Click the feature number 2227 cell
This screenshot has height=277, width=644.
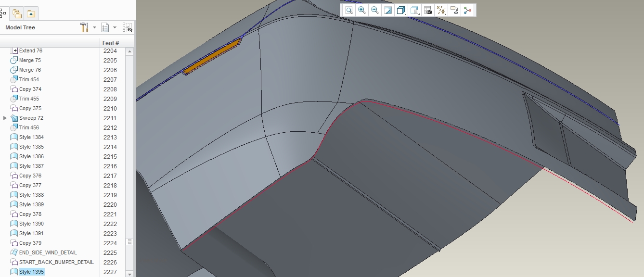pos(110,272)
